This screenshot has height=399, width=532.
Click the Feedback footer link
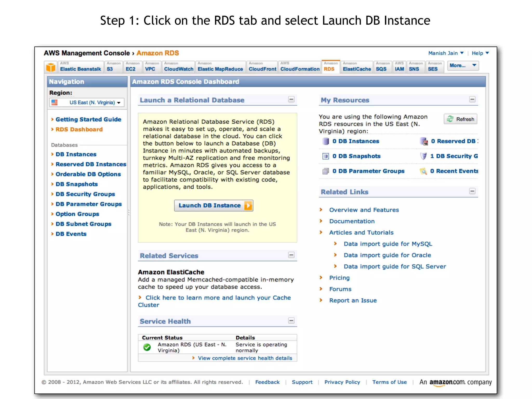coord(267,382)
